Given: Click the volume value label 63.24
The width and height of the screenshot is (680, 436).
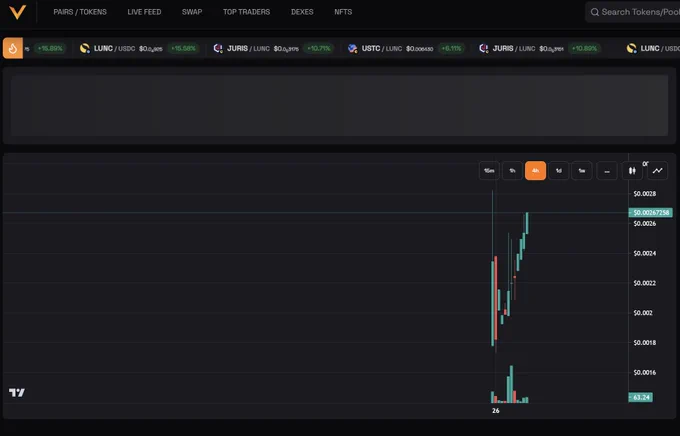Looking at the screenshot, I should 641,397.
